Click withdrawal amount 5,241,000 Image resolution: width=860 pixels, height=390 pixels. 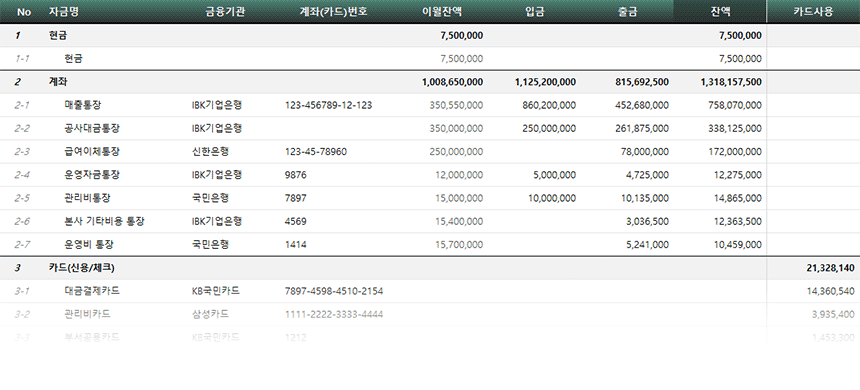pos(647,245)
